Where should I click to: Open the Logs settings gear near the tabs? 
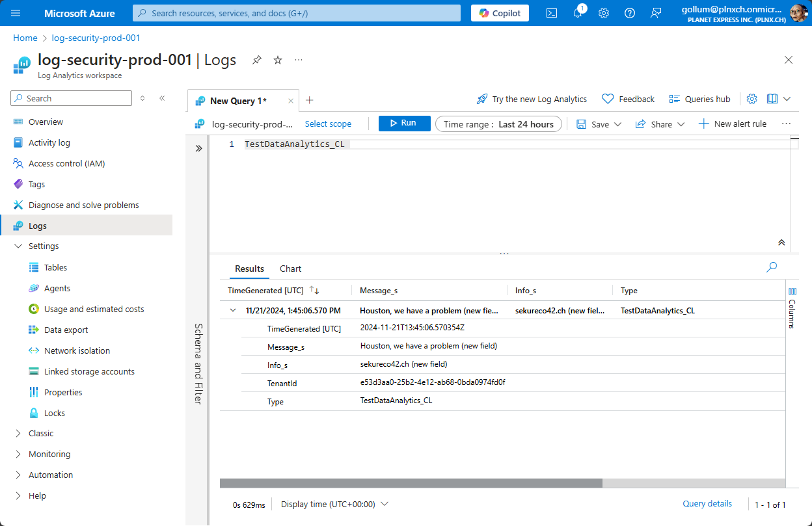coord(751,98)
